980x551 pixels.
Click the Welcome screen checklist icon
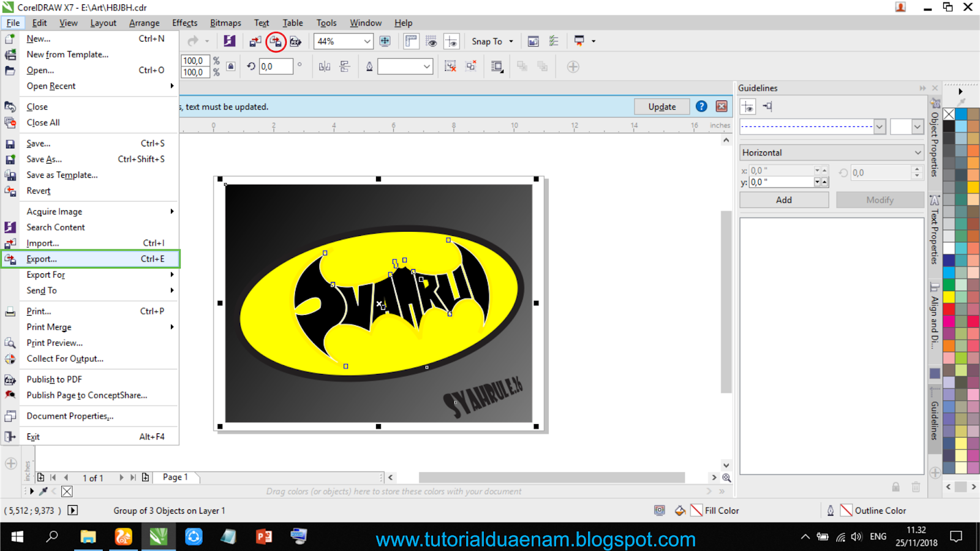pos(554,41)
